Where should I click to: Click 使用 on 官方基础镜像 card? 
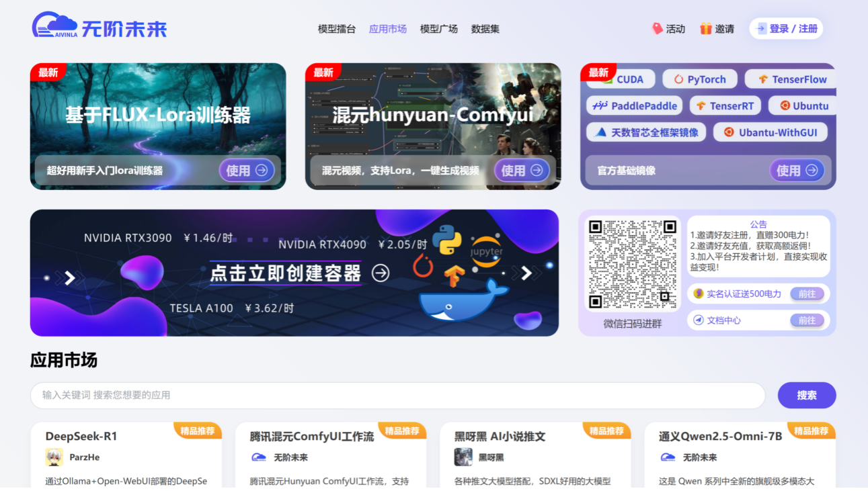pos(797,171)
